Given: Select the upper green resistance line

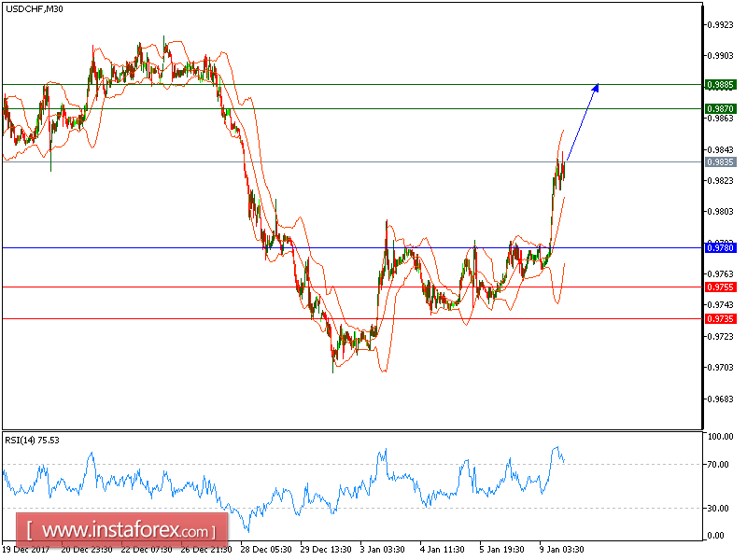Looking at the screenshot, I should pos(327,83).
